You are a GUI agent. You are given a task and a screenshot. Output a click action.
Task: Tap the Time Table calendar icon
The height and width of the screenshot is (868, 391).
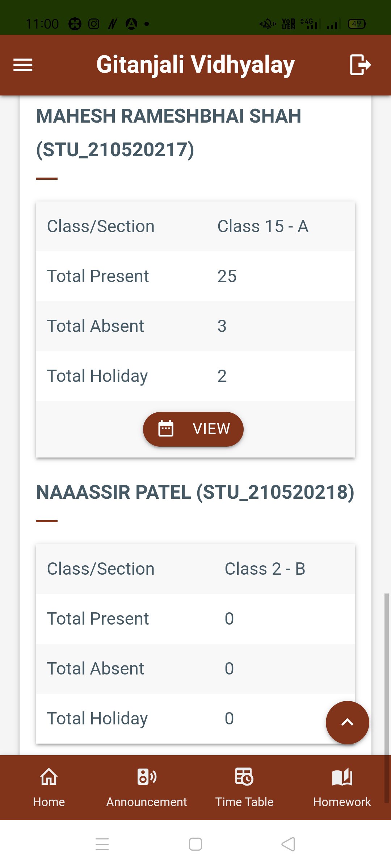[244, 777]
